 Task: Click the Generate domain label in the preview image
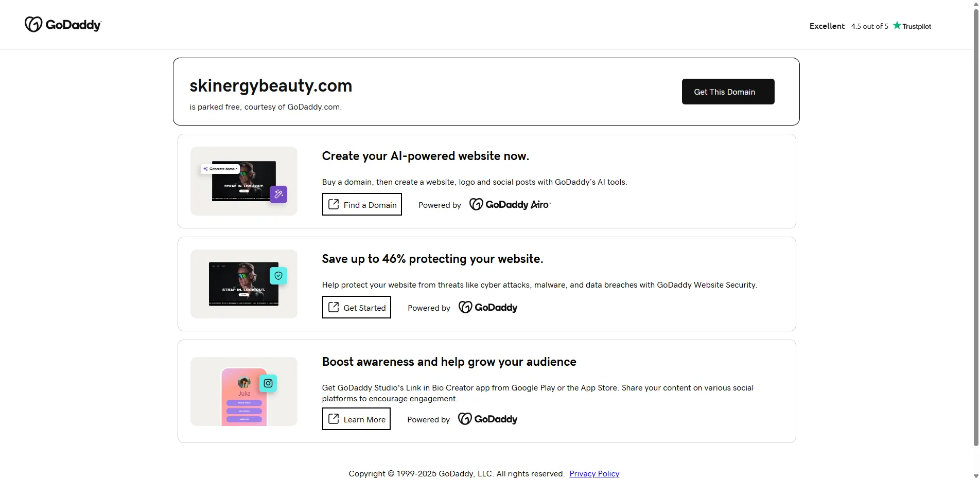click(x=221, y=169)
